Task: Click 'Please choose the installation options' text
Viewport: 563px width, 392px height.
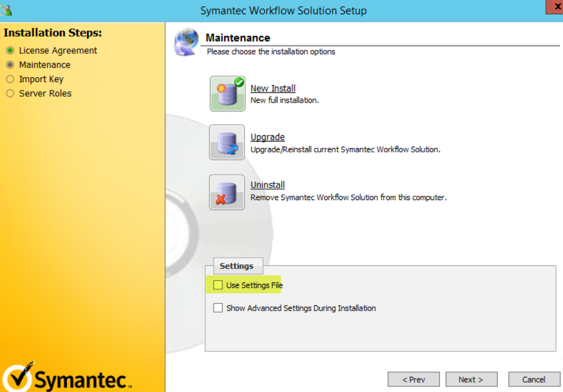Action: click(271, 52)
